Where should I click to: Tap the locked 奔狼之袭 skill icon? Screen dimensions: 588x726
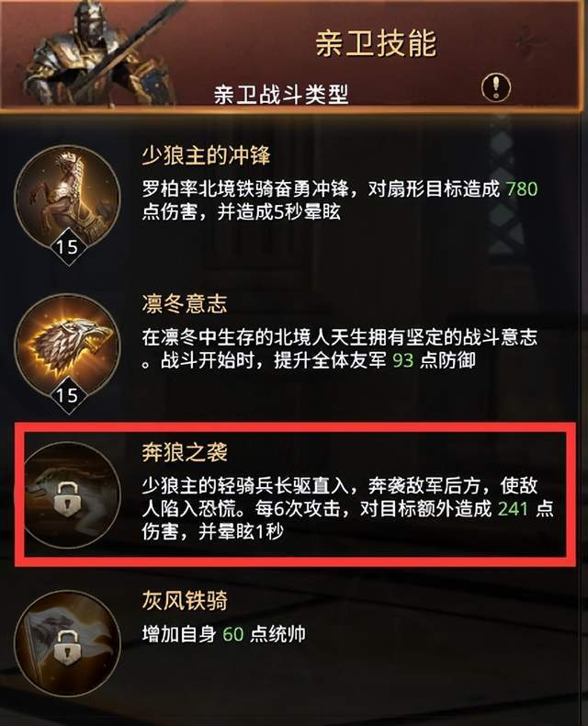pyautogui.click(x=71, y=496)
